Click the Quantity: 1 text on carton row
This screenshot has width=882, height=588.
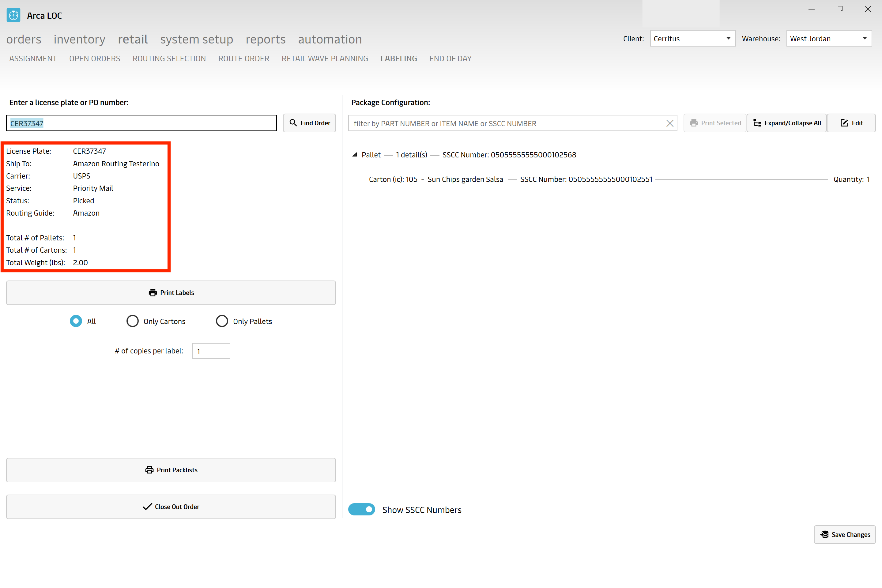point(852,179)
